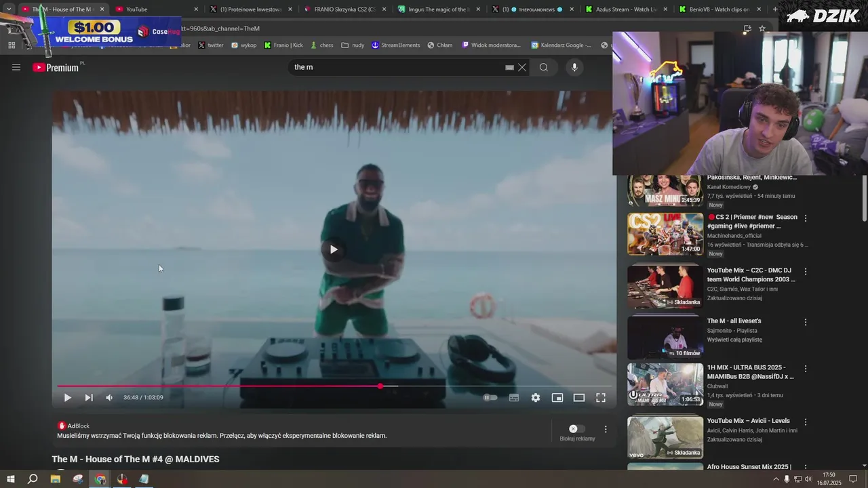Switch to the 'Azdus Stream' Kick tab
Image resolution: width=868 pixels, height=488 pixels.
point(627,9)
